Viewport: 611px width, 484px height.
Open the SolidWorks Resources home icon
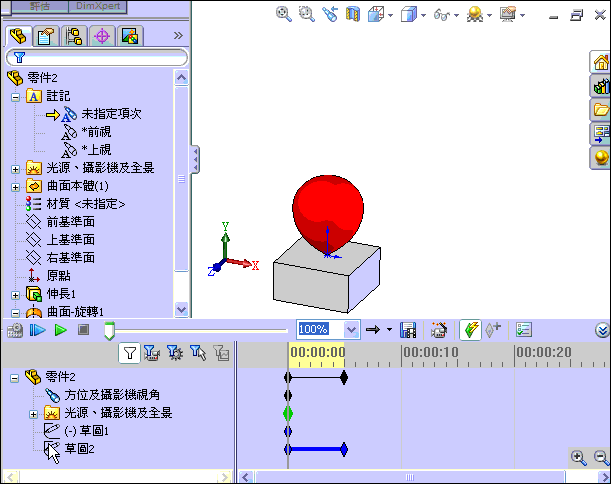point(600,62)
